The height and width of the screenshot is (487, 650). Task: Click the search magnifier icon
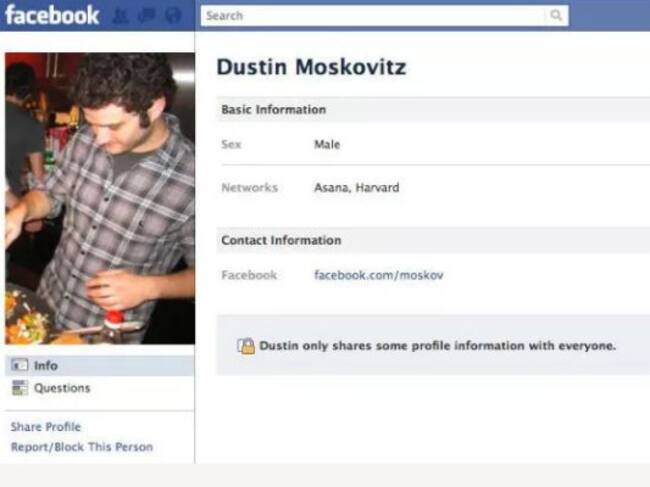[x=556, y=15]
